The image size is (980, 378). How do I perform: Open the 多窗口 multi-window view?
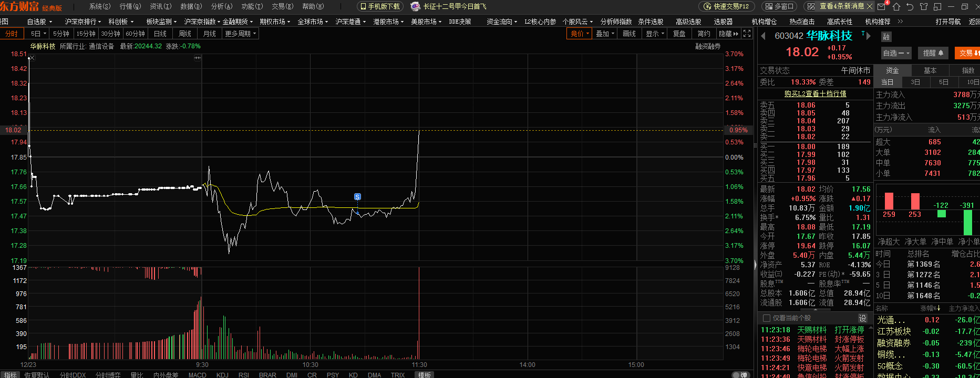pyautogui.click(x=779, y=6)
